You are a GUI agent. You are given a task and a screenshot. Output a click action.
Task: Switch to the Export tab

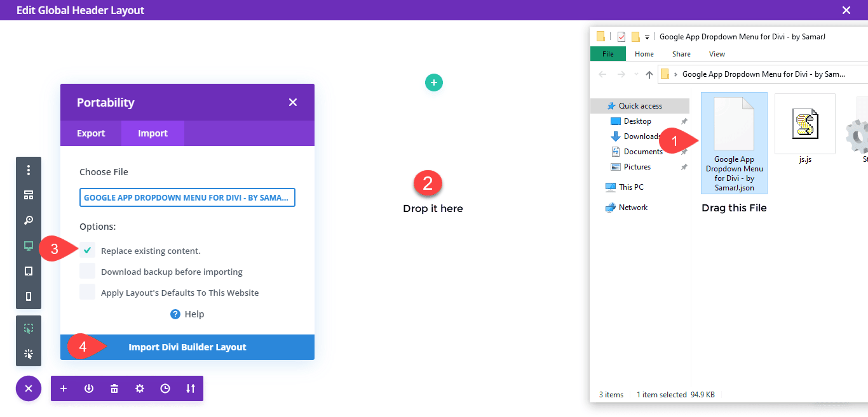pos(91,133)
